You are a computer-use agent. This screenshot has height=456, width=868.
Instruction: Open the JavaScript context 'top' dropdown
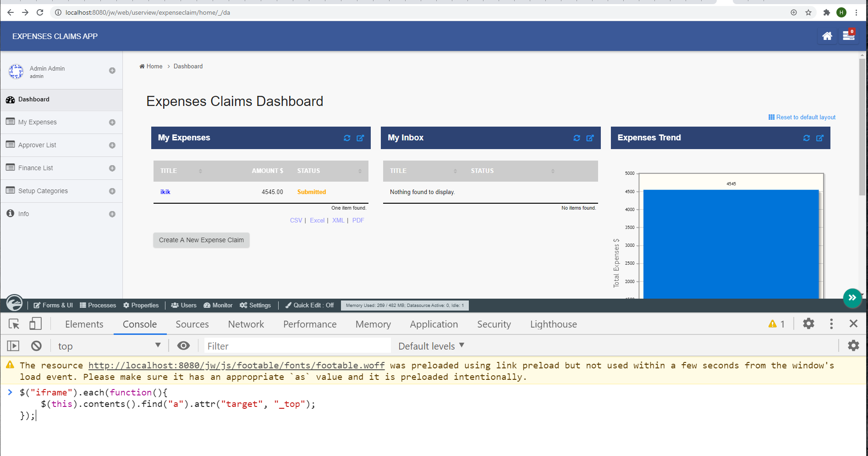[x=109, y=346]
